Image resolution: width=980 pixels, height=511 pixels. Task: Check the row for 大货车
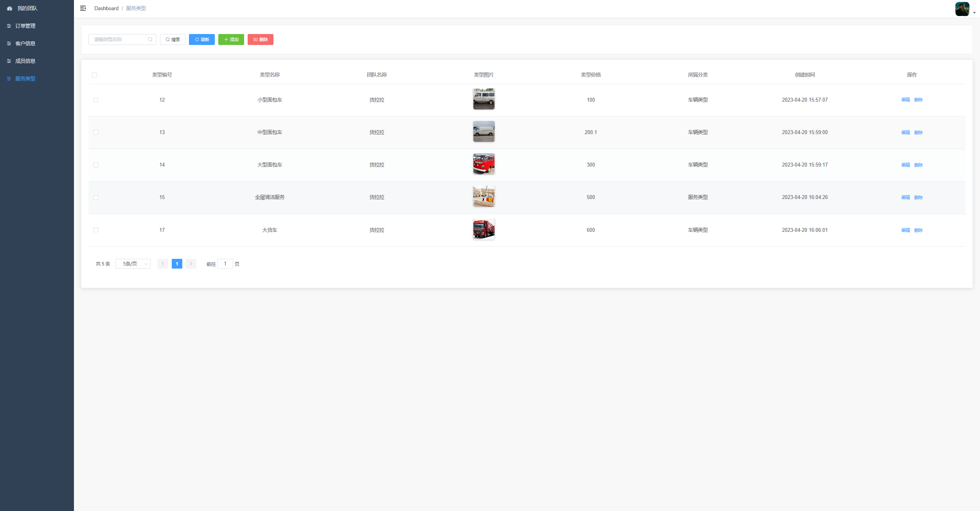pyautogui.click(x=96, y=230)
